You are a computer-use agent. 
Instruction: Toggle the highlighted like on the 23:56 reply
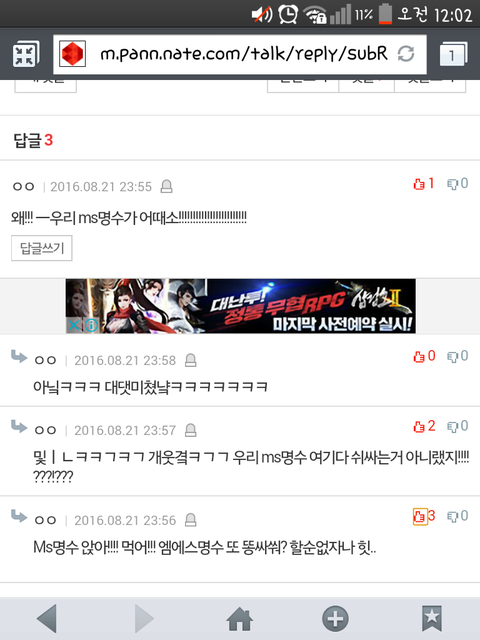pos(424,516)
